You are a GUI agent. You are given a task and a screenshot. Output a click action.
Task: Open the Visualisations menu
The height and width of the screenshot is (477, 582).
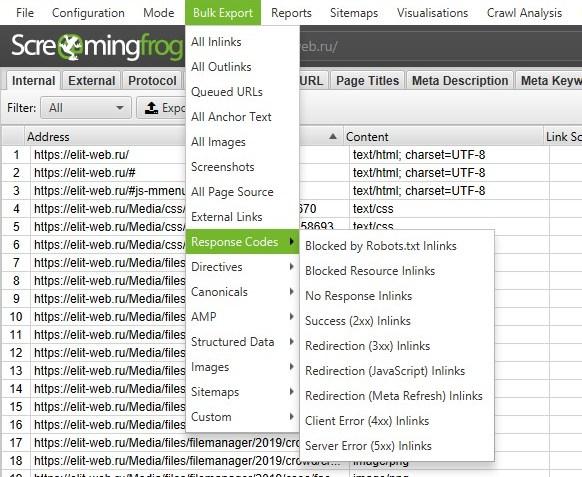[x=432, y=13]
